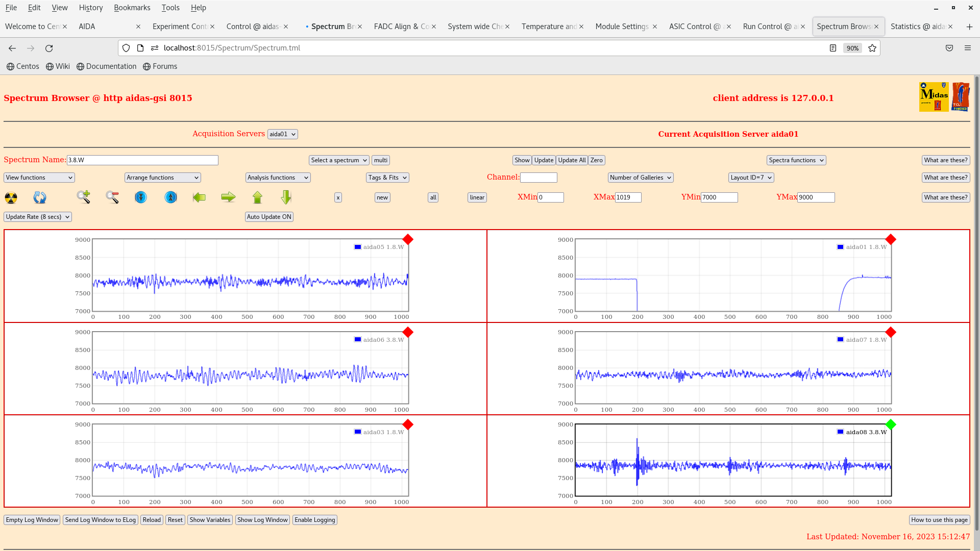Image resolution: width=980 pixels, height=551 pixels.
Task: Toggle the linear scale button
Action: [477, 197]
